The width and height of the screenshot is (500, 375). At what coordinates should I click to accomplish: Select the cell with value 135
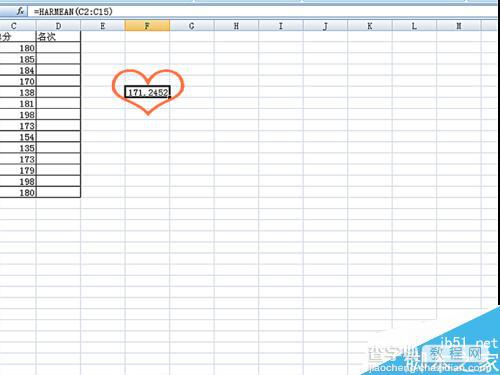pos(18,148)
